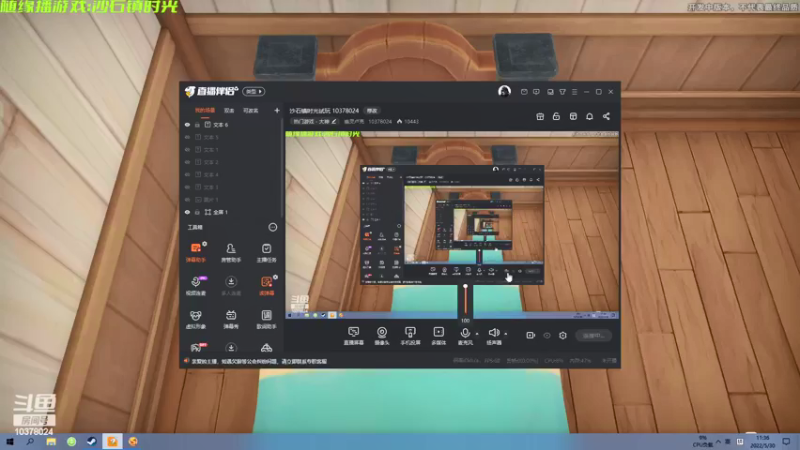Switch to the first scene tab
The width and height of the screenshot is (800, 450).
pyautogui.click(x=205, y=111)
